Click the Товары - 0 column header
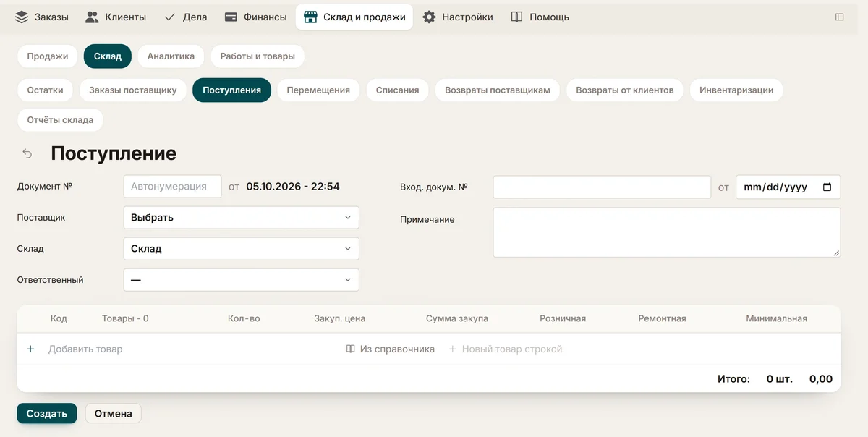 [x=125, y=318]
